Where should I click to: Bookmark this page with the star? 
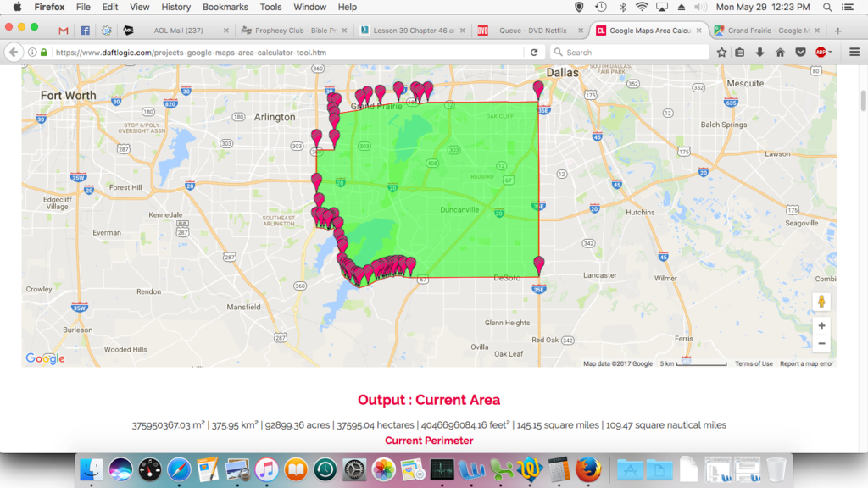(721, 52)
